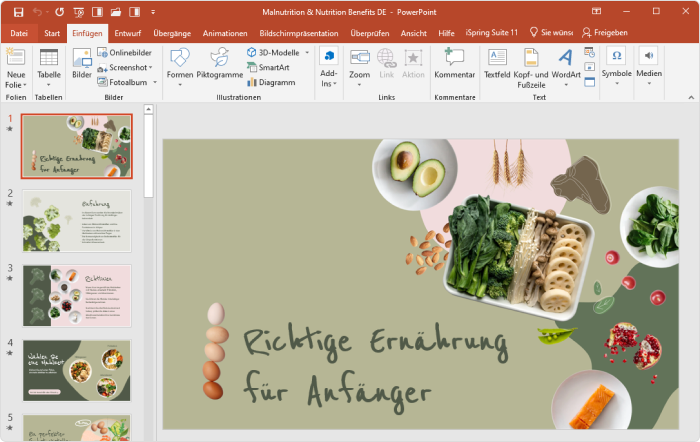Undo the last action in title bar

click(x=38, y=12)
